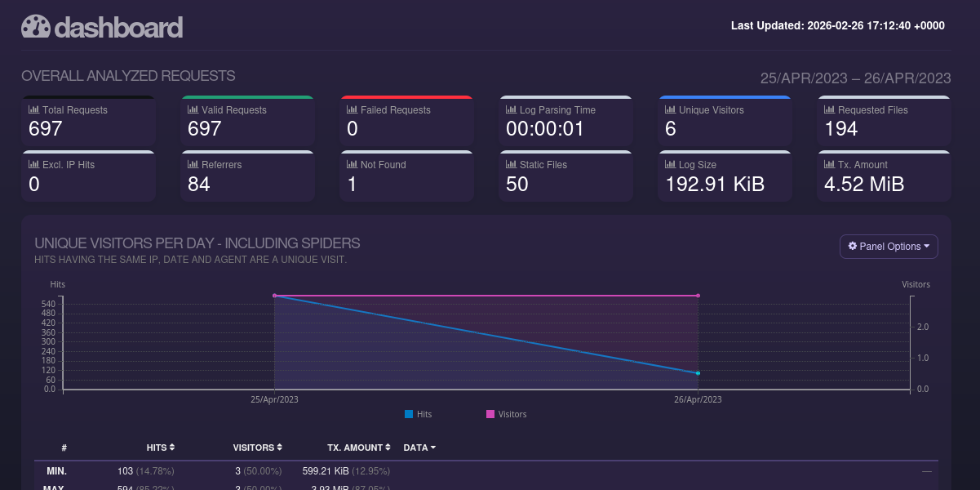
Task: Click the Total Requests bar chart icon
Action: click(33, 109)
